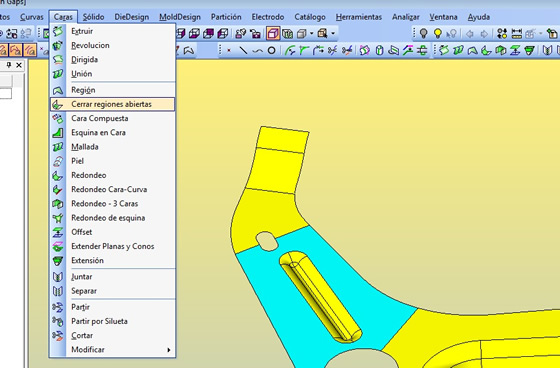Click the light bulb with cursor icon
The image size is (560, 368).
coord(451,34)
